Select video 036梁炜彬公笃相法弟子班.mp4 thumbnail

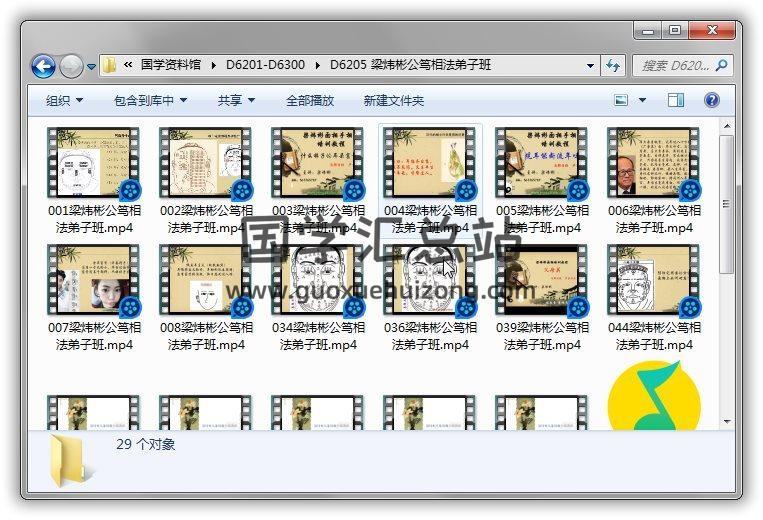coord(429,280)
